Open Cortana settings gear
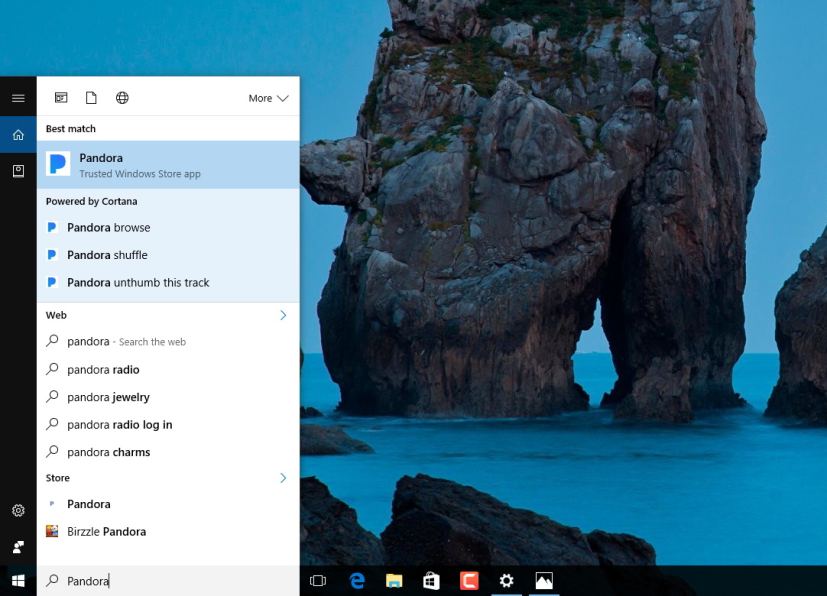Viewport: 827px width, 596px height. (17, 510)
